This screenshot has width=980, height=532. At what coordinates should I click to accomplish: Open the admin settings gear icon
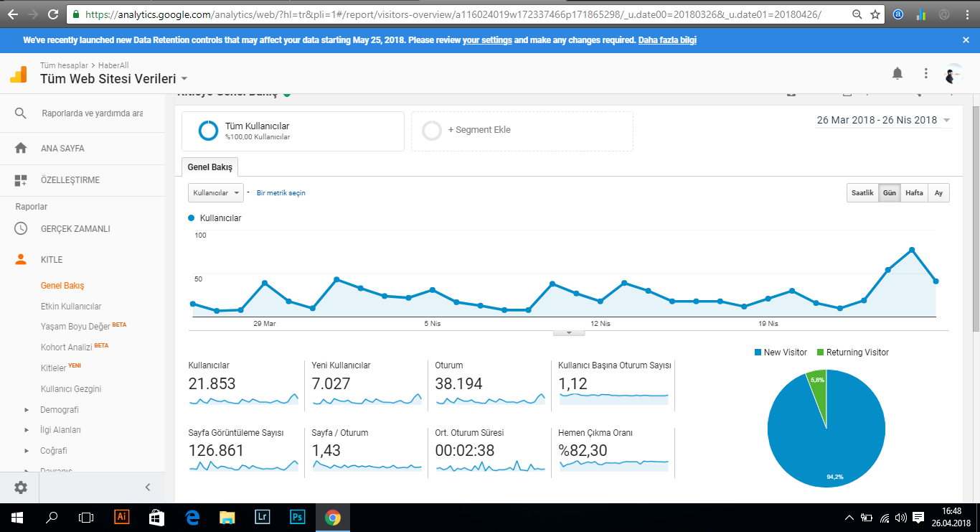pyautogui.click(x=21, y=487)
